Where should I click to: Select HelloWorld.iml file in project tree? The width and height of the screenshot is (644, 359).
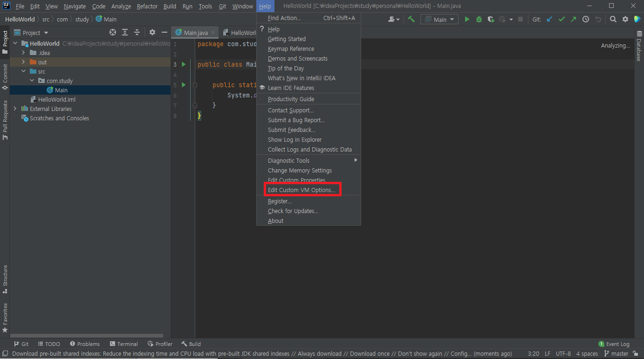[x=57, y=99]
